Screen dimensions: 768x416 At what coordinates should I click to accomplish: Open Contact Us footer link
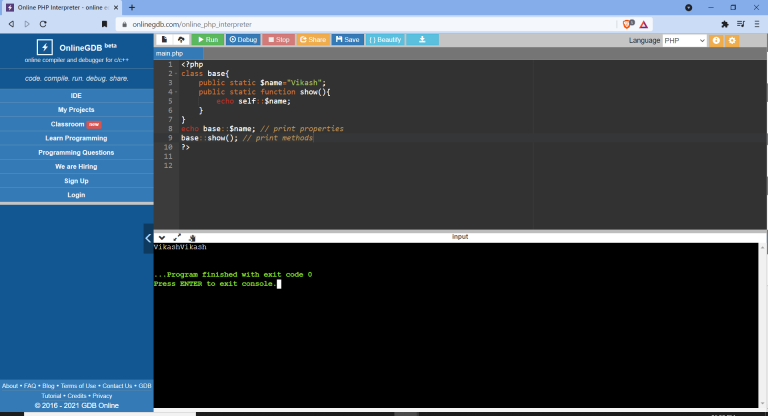point(117,386)
